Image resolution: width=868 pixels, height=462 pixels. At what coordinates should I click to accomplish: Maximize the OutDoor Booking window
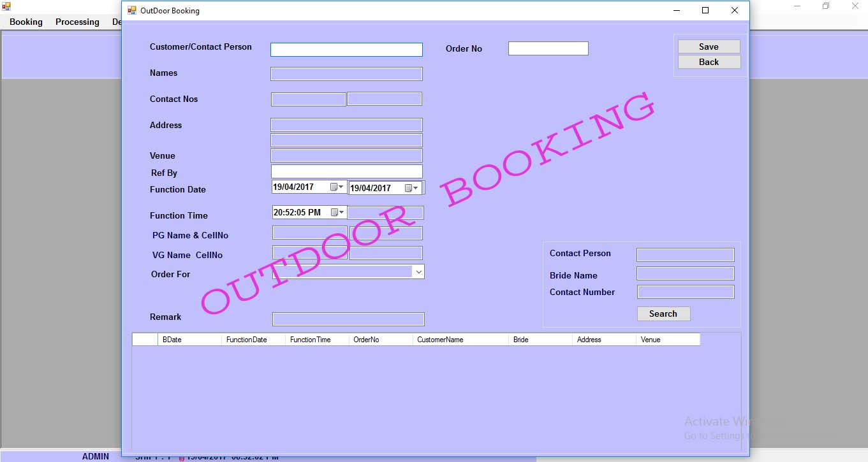(705, 10)
